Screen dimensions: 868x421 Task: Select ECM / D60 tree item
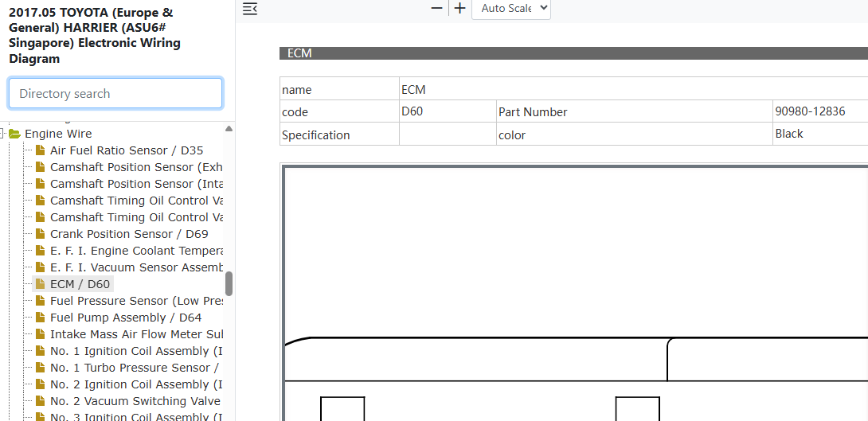[80, 284]
